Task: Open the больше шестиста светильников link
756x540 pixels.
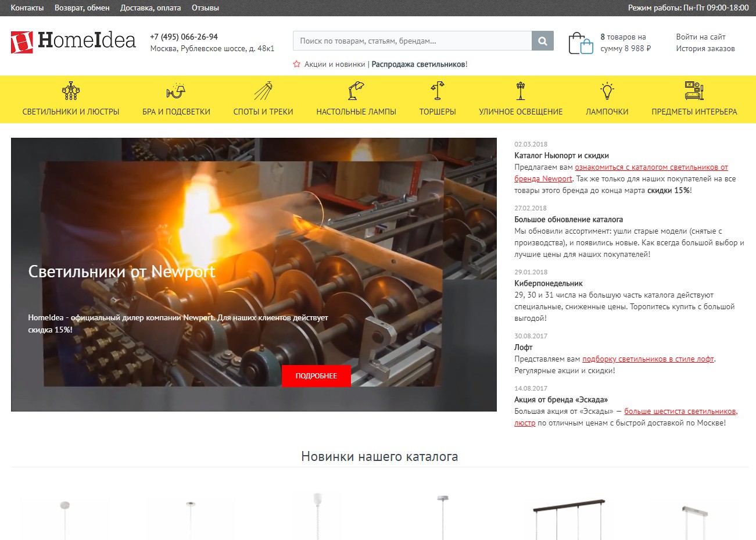Action: 626,417
